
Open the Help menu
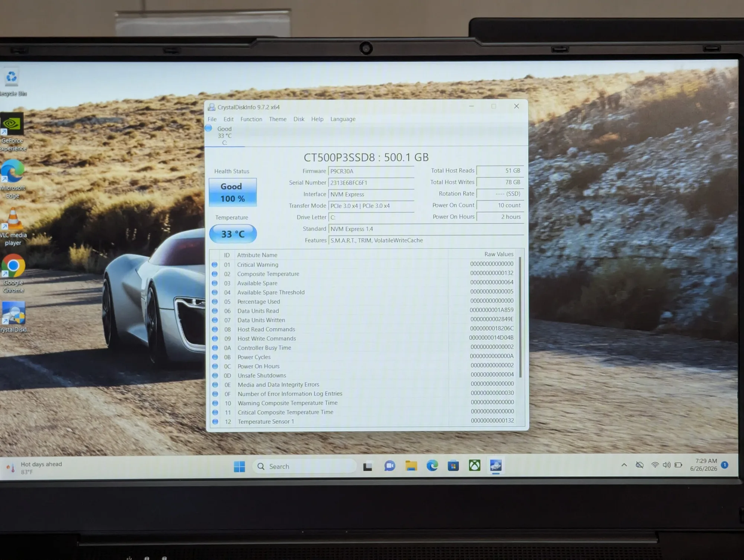[x=317, y=119]
